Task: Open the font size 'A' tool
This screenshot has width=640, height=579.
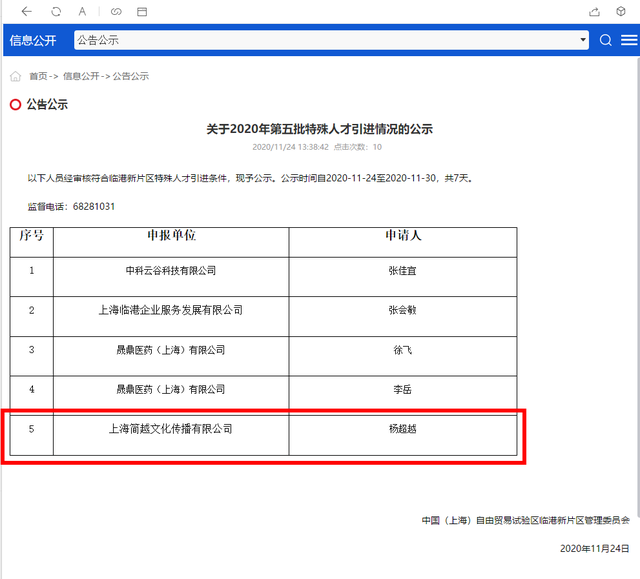Action: 83,11
